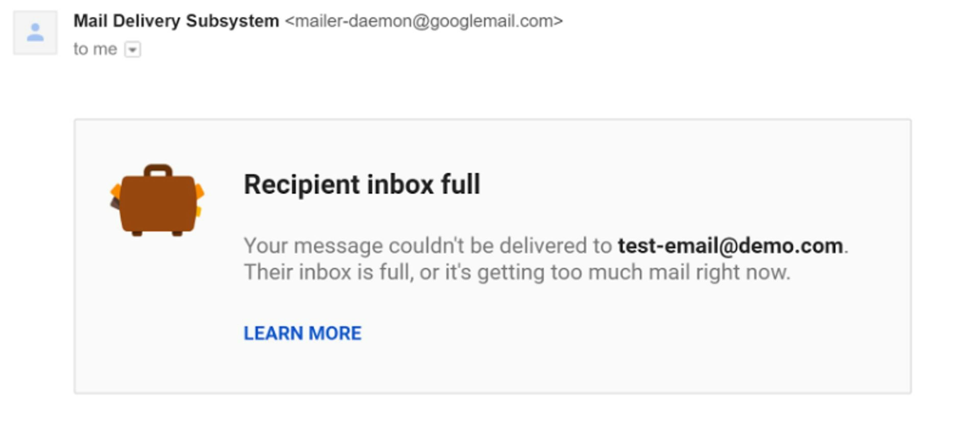Click the sender's profile avatar icon

[35, 33]
